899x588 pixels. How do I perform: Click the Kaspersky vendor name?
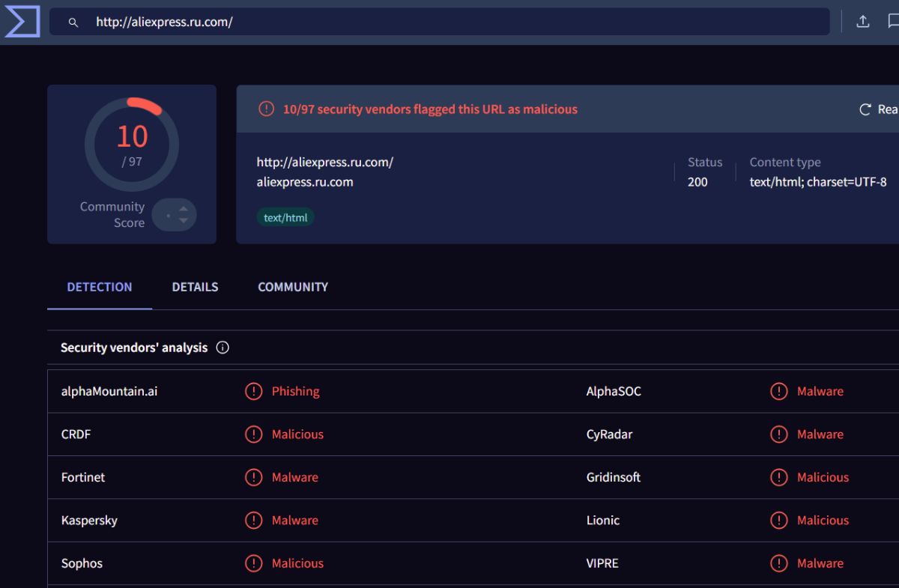[x=89, y=520]
